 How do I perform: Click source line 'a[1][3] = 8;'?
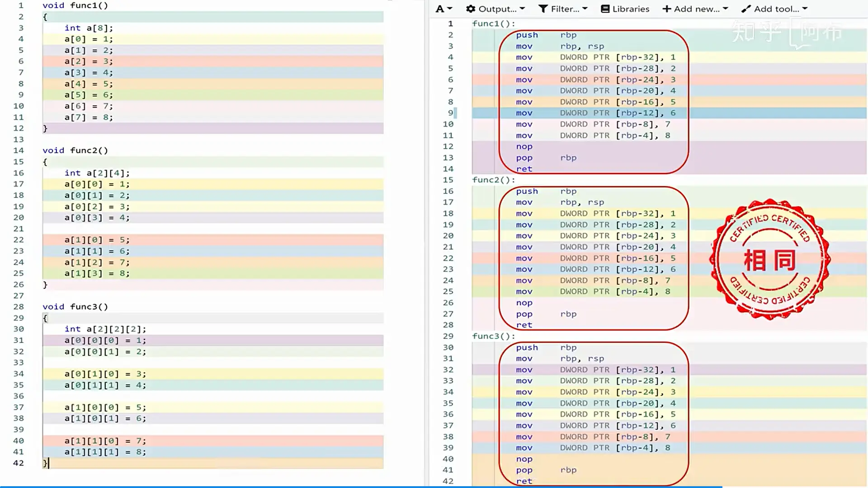pyautogui.click(x=97, y=273)
